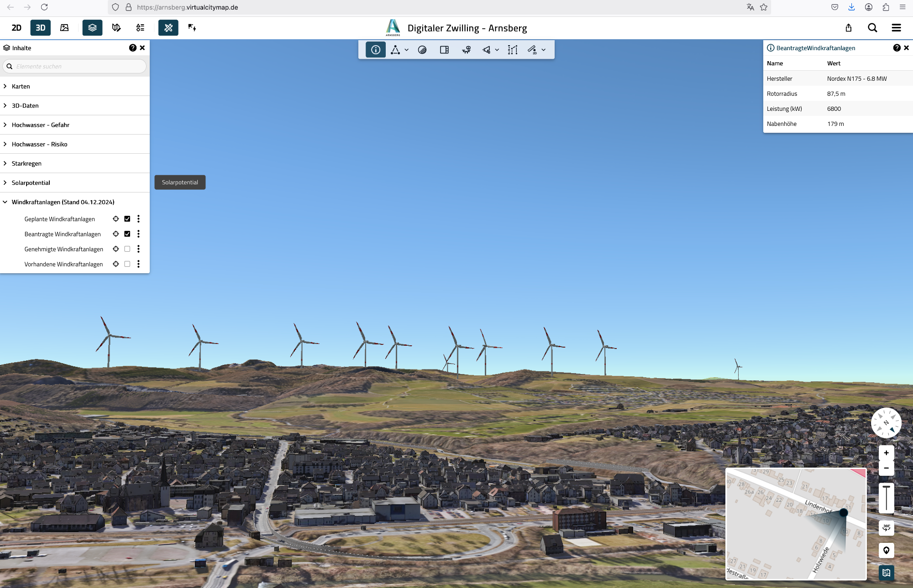
Task: Open options for Vorhandene Windkraftanlagen layer
Action: click(x=138, y=264)
